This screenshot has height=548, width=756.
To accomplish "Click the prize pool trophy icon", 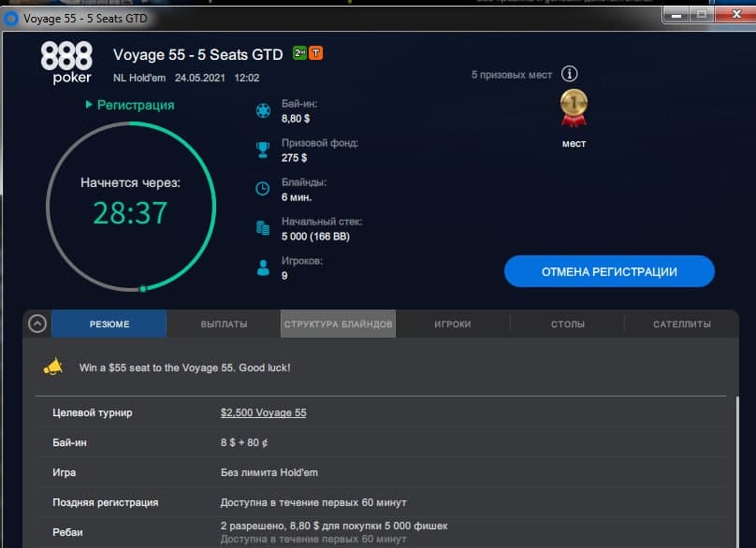I will coord(263,150).
